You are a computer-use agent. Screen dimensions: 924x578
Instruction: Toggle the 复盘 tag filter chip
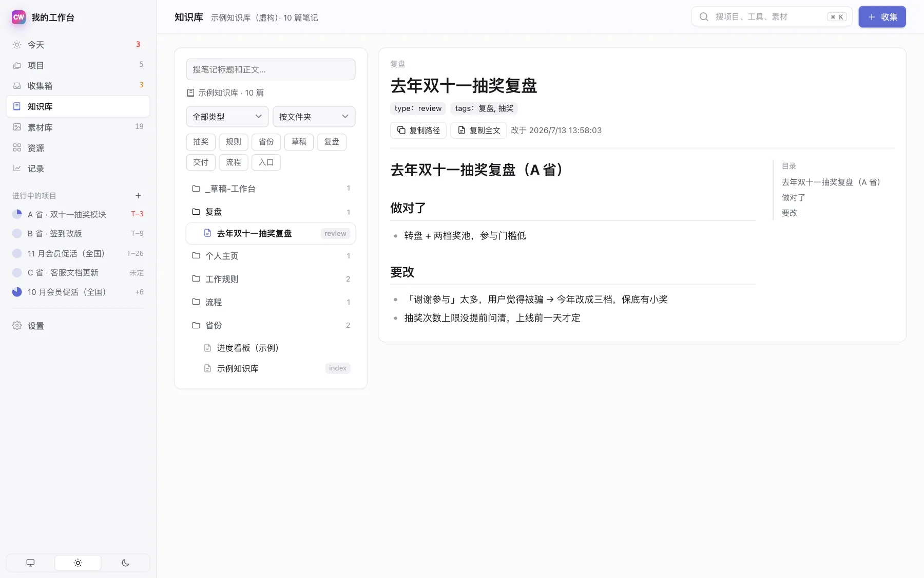332,142
